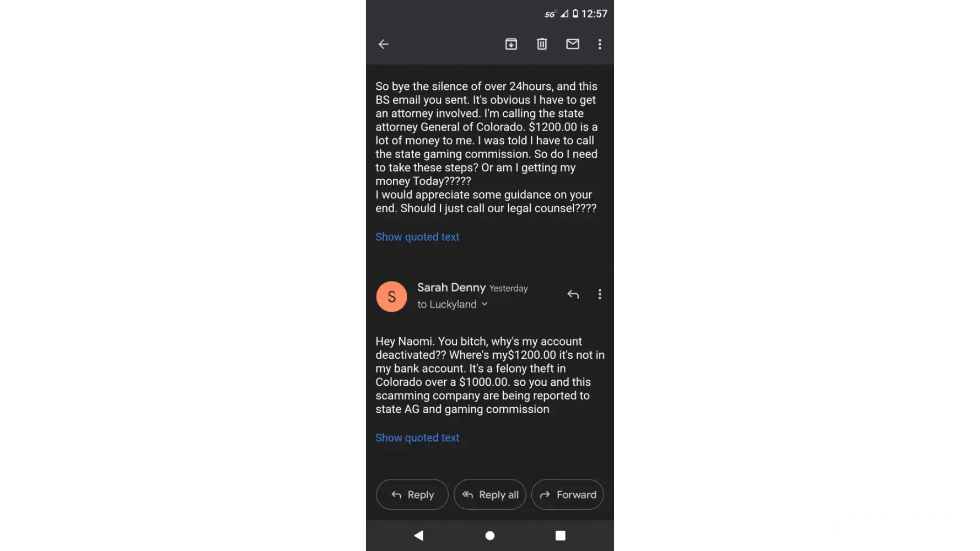Click the Forward button
Viewport: 980px width, 551px height.
coord(568,495)
